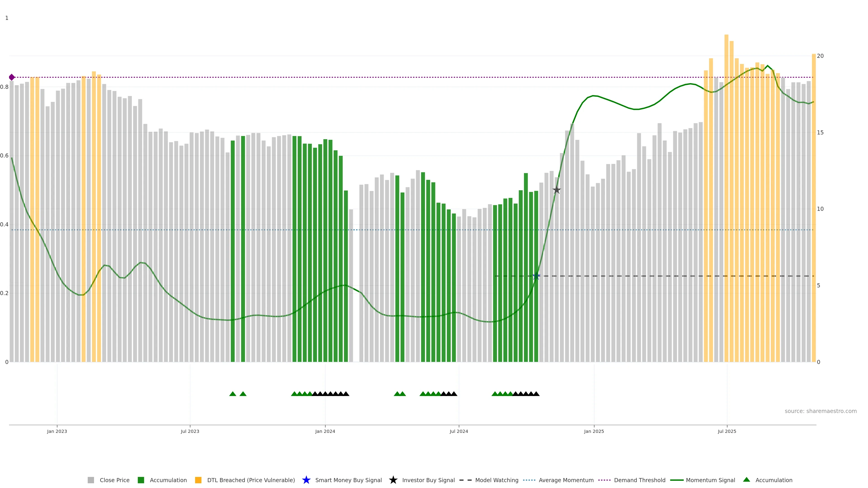Viewport: 868px width, 488px height.
Task: Click the last black triangle marker
Action: [536, 394]
